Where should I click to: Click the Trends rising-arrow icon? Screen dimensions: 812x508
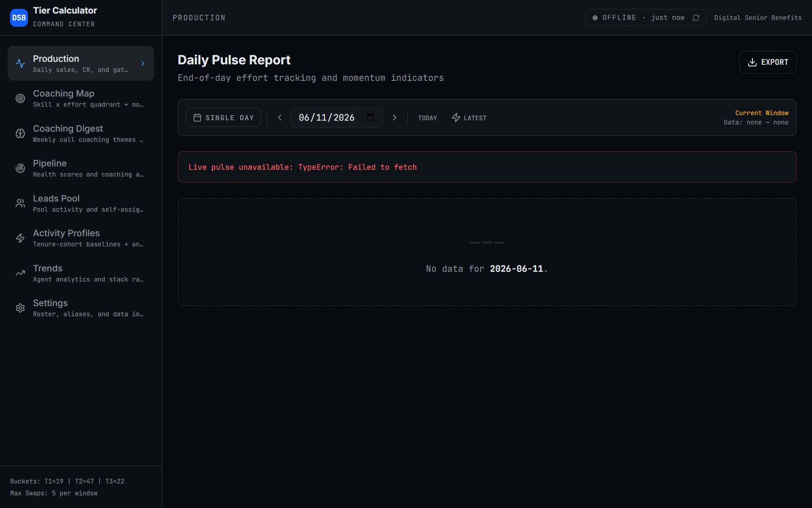click(20, 273)
